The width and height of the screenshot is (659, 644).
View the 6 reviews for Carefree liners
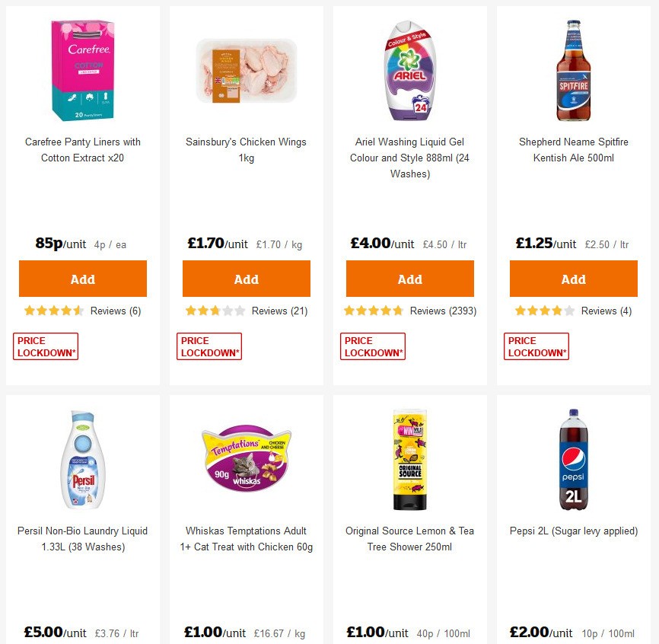click(x=116, y=311)
